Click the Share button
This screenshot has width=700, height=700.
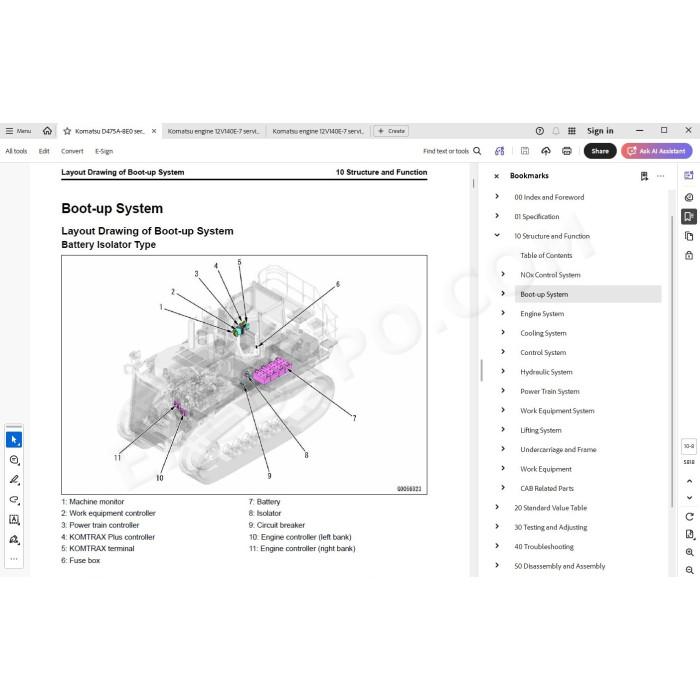click(600, 151)
